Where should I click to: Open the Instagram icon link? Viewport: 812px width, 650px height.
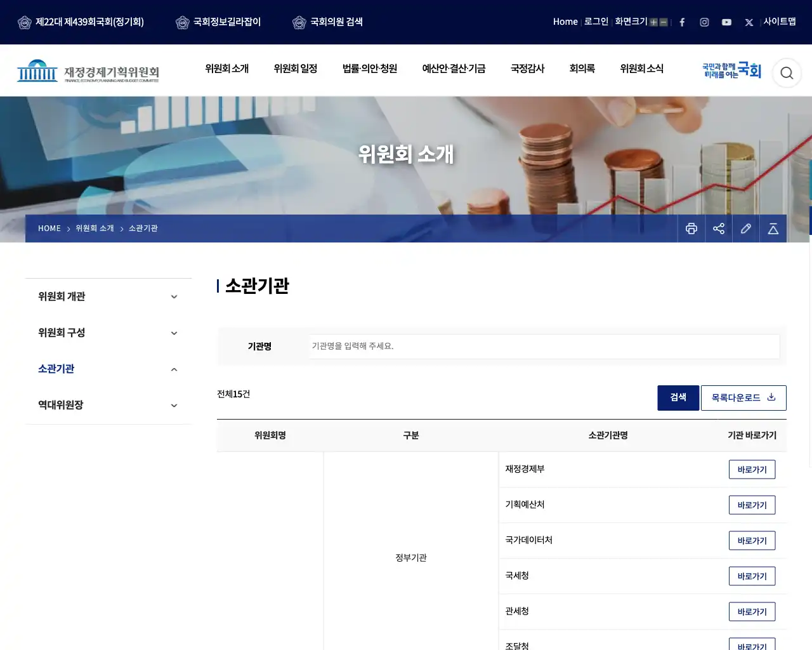[704, 22]
